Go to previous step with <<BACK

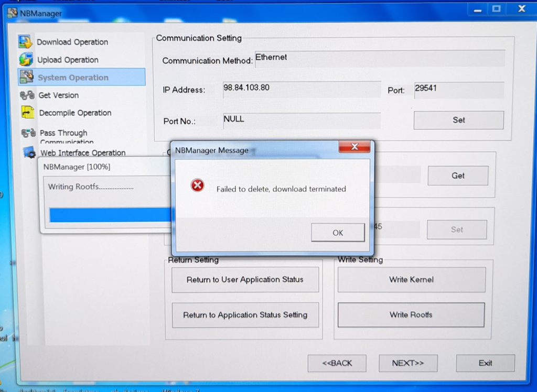[x=337, y=363]
